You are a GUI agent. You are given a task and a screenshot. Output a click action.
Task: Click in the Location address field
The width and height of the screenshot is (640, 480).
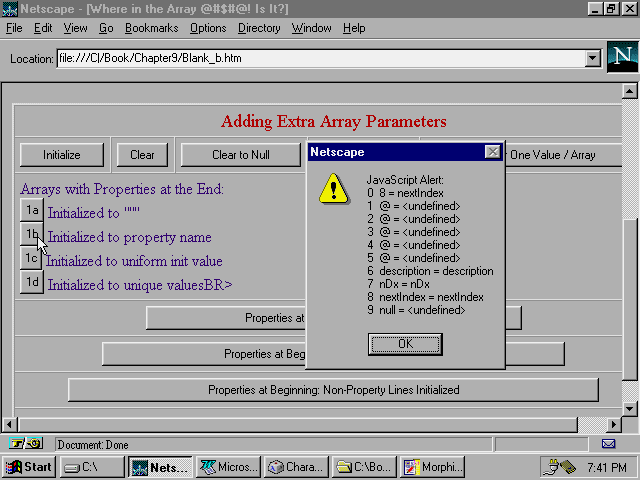(x=320, y=58)
